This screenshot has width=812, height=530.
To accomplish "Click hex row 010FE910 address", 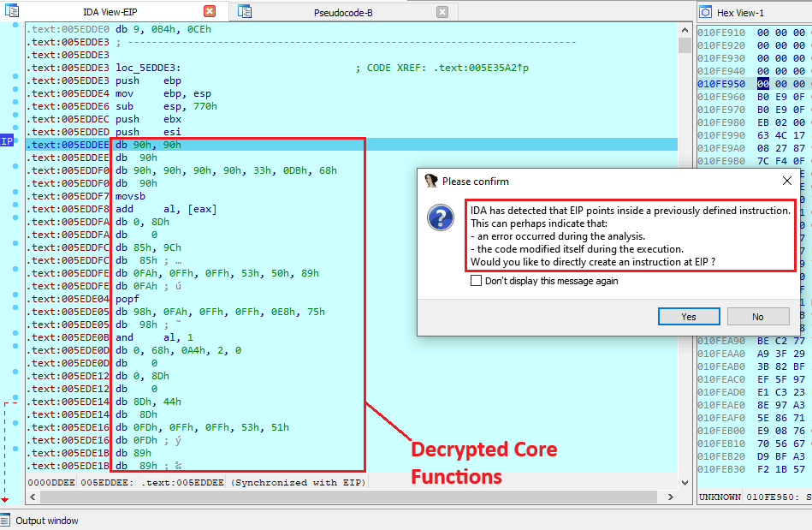I will click(x=720, y=33).
